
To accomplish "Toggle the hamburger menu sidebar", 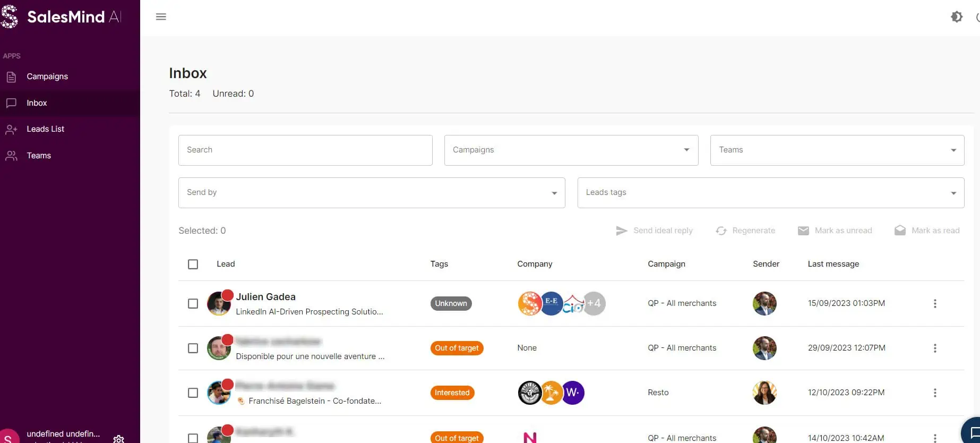I will click(161, 17).
